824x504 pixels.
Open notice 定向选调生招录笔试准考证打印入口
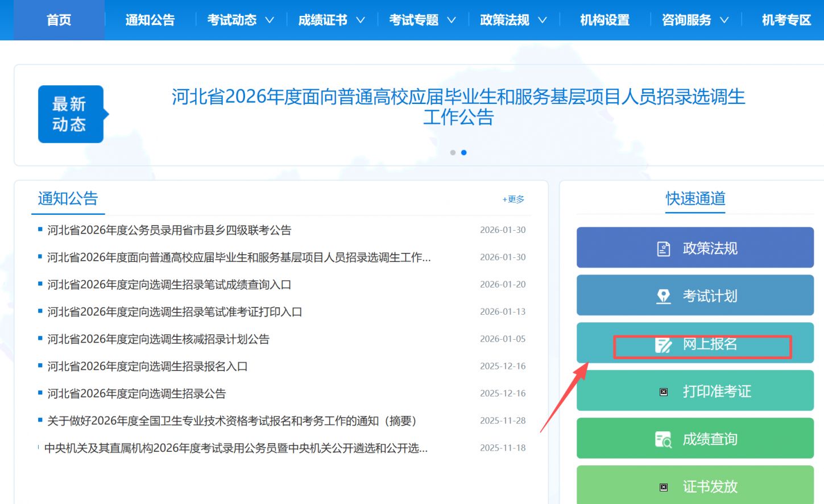(x=175, y=312)
